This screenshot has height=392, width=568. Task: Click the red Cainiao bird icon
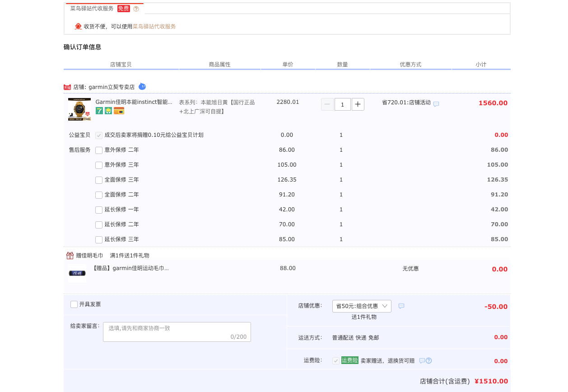78,27
